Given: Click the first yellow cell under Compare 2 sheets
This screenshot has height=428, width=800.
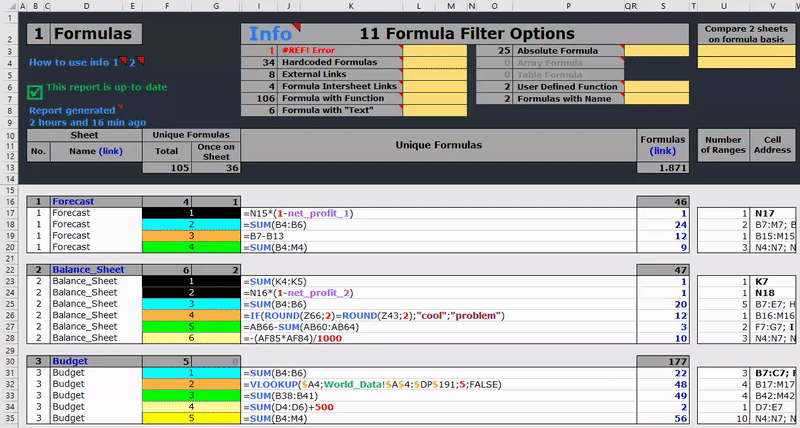Looking at the screenshot, I should 744,50.
